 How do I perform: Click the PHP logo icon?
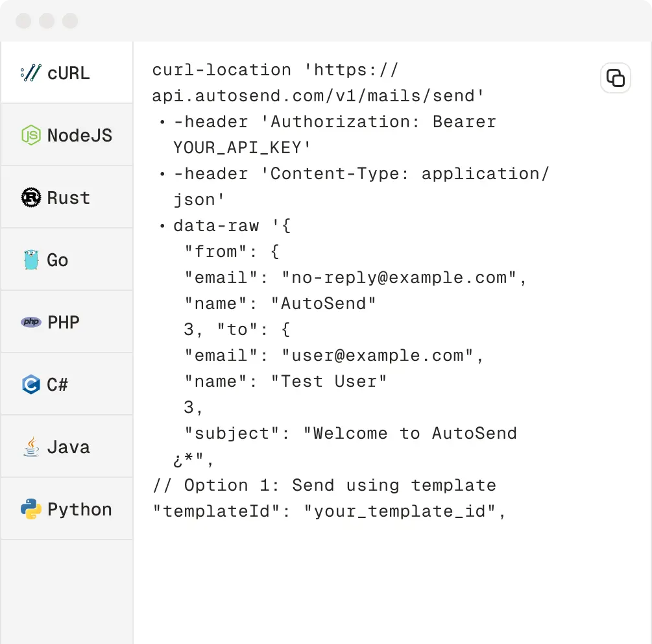point(31,322)
